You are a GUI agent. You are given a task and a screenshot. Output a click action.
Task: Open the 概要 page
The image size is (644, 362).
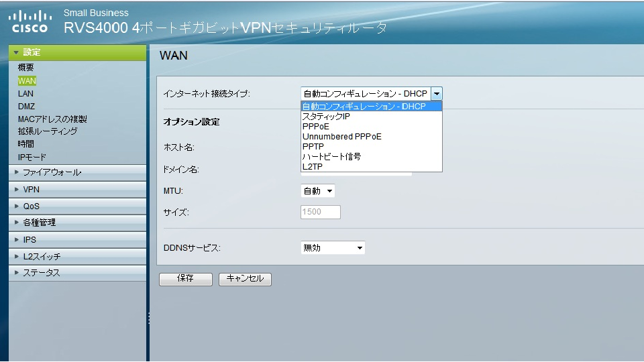click(26, 67)
